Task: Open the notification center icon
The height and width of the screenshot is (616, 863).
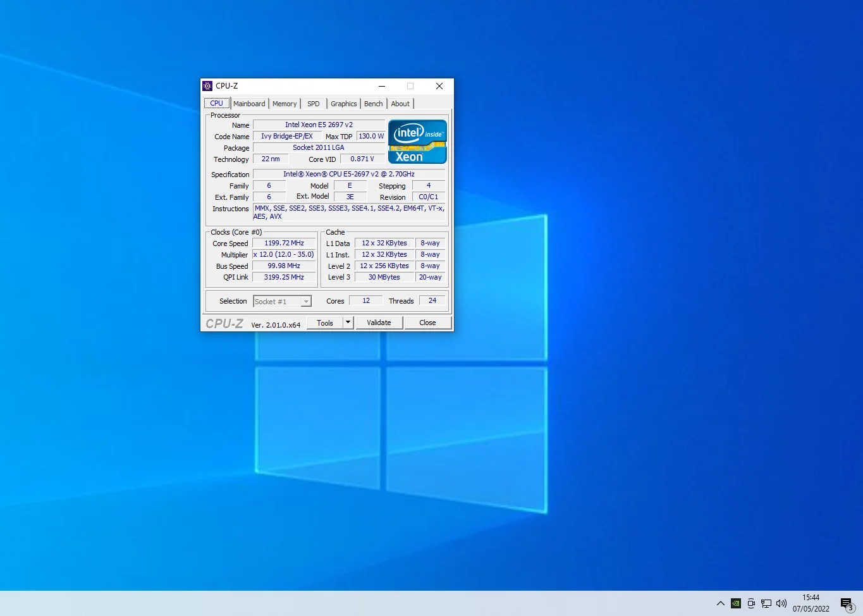Action: tap(847, 603)
